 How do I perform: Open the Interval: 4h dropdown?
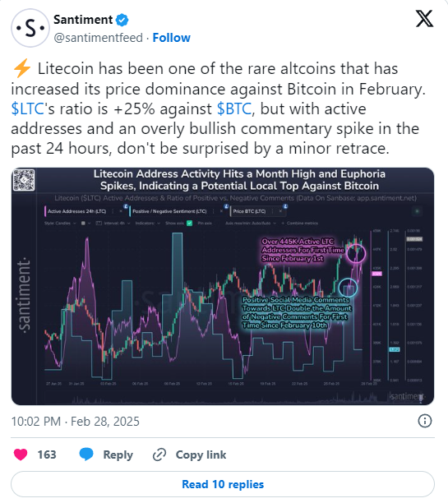tap(113, 223)
